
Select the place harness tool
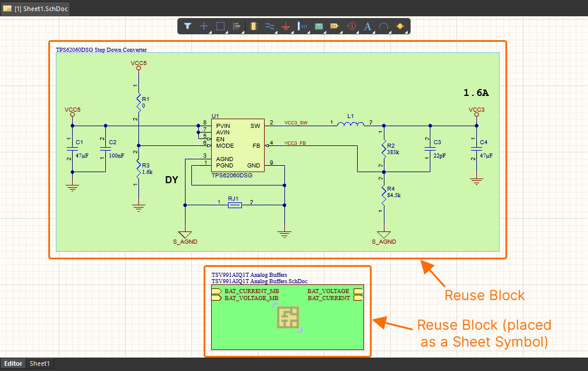click(302, 26)
